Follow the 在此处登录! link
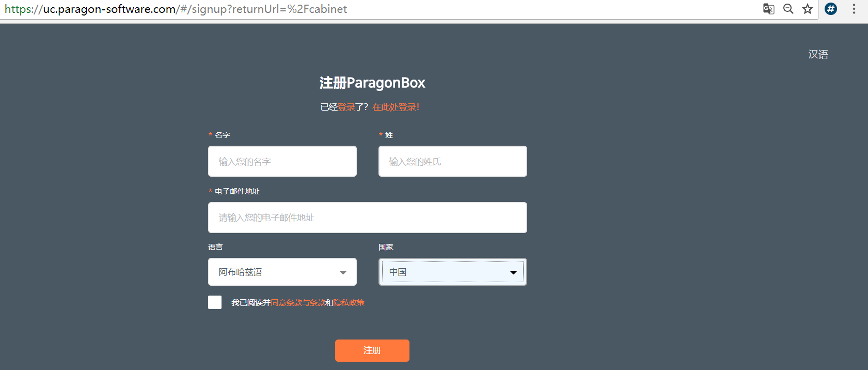 (396, 107)
